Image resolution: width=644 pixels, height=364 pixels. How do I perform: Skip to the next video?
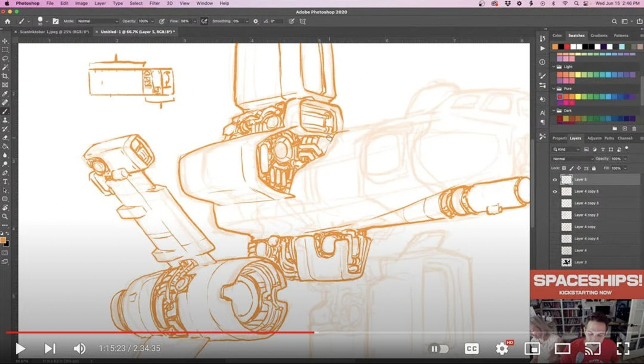coord(50,349)
